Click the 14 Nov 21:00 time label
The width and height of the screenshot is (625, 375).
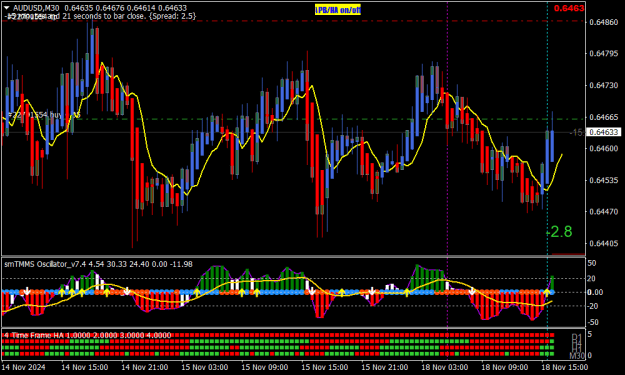(145, 367)
